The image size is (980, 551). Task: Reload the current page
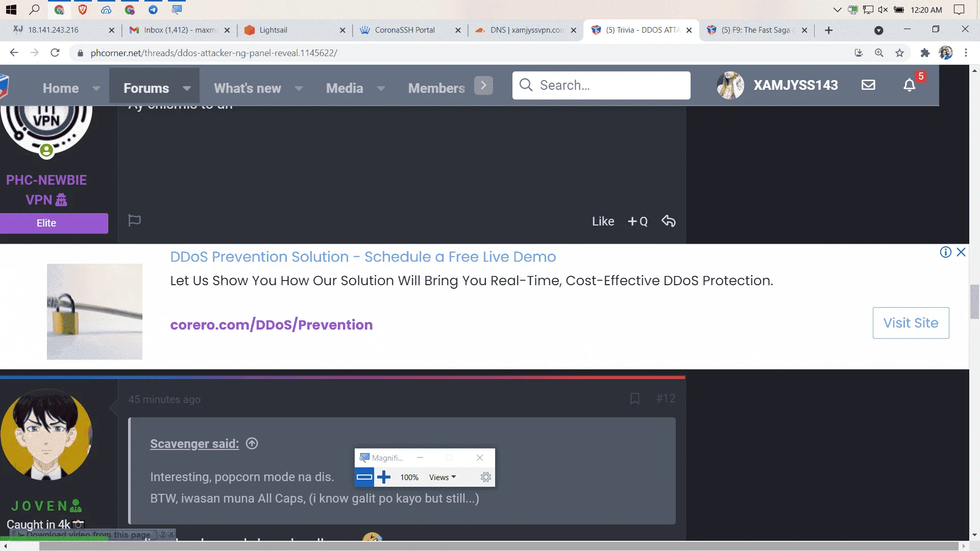point(55,53)
